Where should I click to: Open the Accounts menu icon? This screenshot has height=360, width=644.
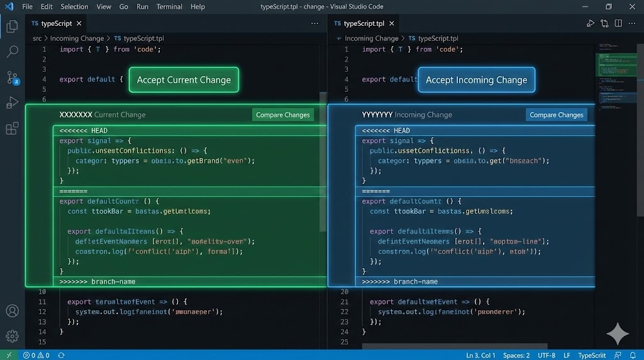coord(12,311)
